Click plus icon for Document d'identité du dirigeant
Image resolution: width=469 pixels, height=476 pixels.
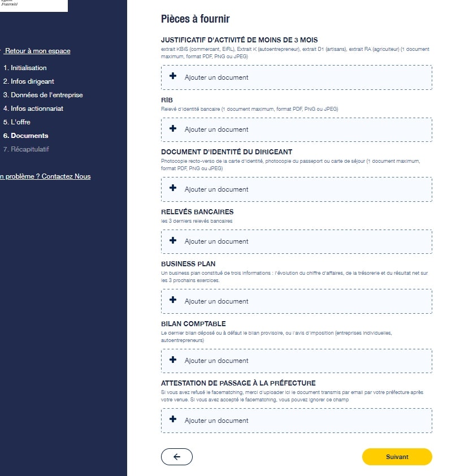pyautogui.click(x=173, y=189)
